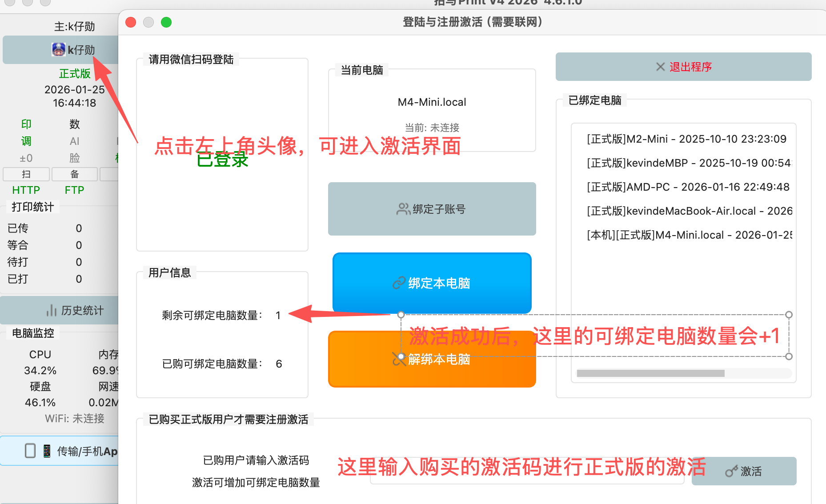Click the people icon on 绑定子账号
Viewport: 826px width, 504px height.
[x=403, y=209]
